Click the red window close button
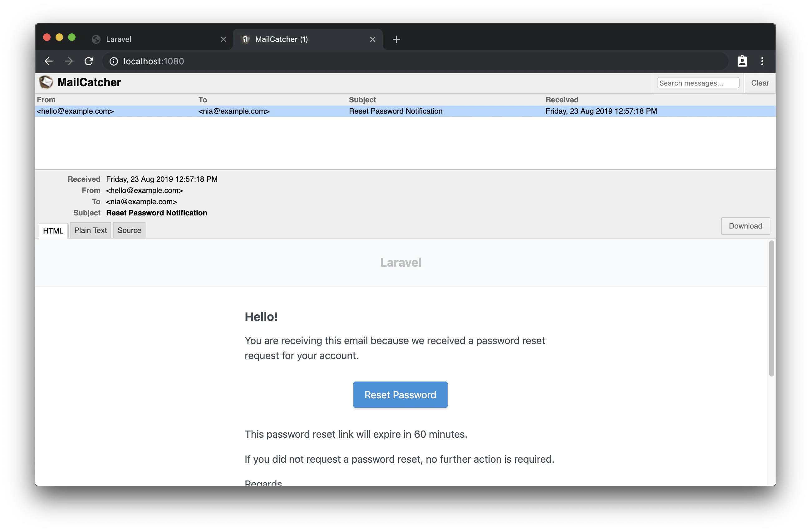Viewport: 811px width, 532px height. [47, 37]
